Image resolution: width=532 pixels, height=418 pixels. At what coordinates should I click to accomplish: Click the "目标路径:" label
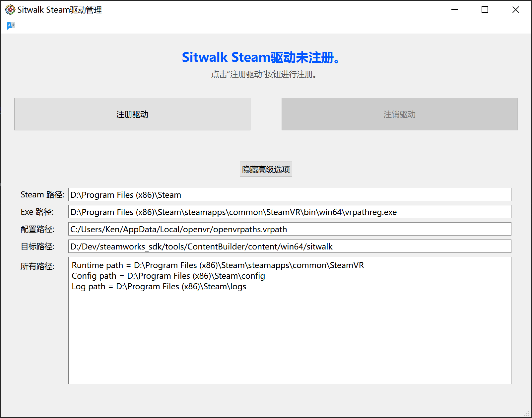pos(37,246)
